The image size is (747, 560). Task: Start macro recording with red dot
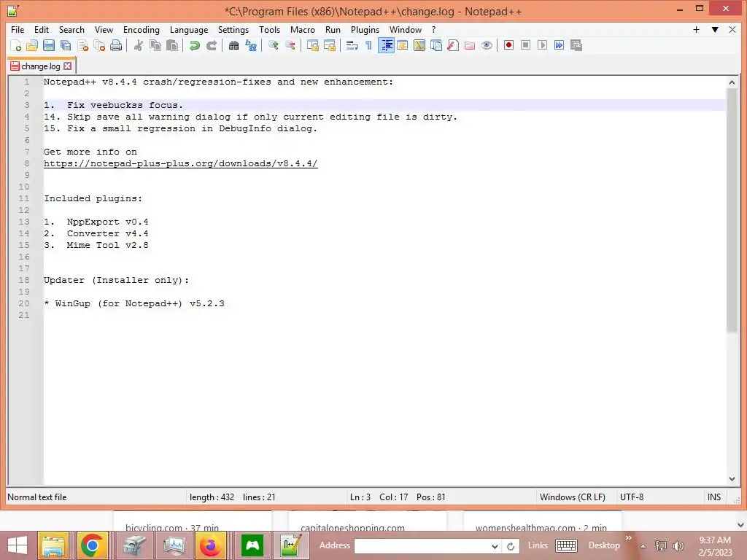click(508, 45)
